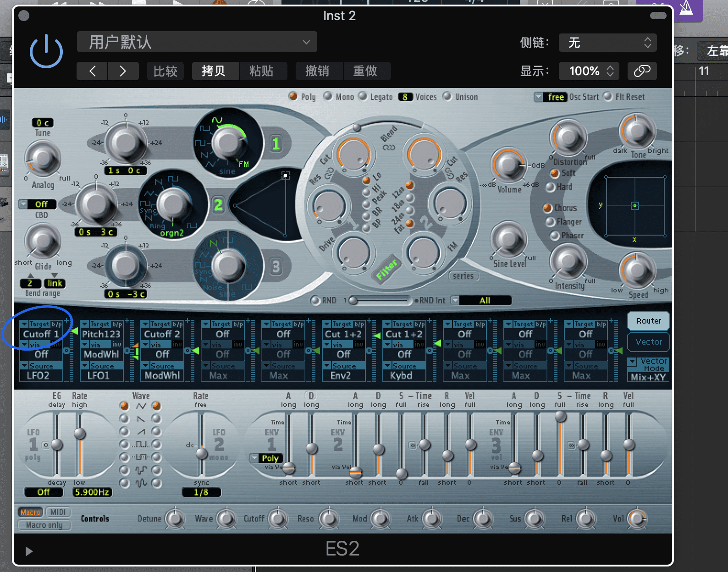Select Hard distortion type

pos(551,187)
